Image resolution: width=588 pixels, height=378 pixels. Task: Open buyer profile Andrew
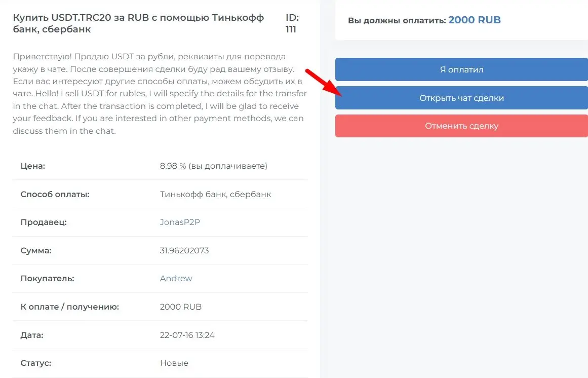[176, 278]
